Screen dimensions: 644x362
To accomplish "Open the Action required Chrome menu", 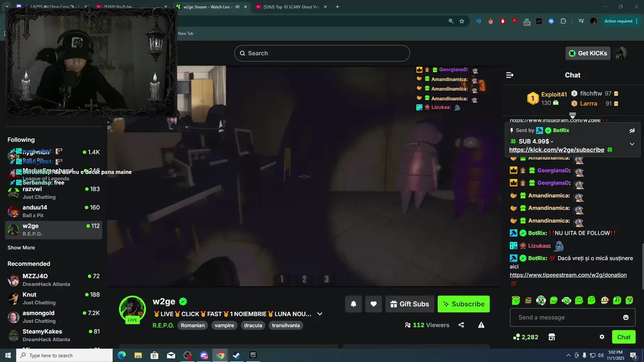I will (x=622, y=21).
